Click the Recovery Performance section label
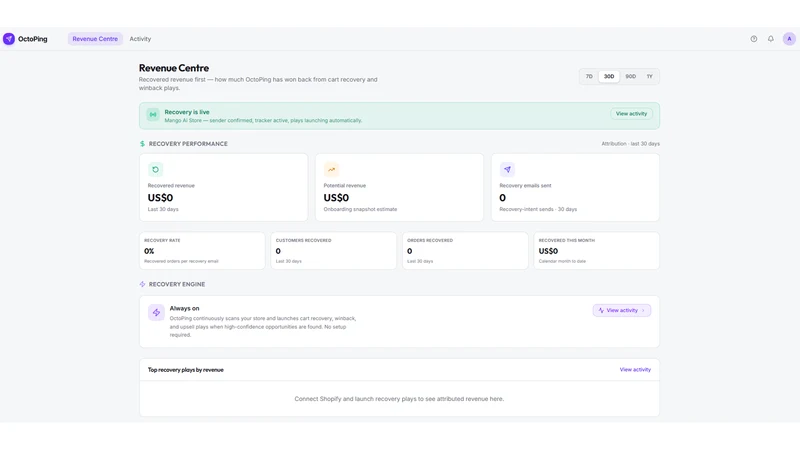800x450 pixels. (188, 144)
